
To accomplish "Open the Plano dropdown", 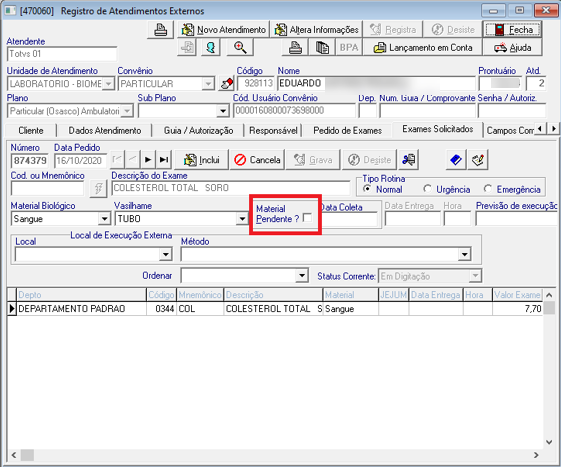I will (x=127, y=111).
